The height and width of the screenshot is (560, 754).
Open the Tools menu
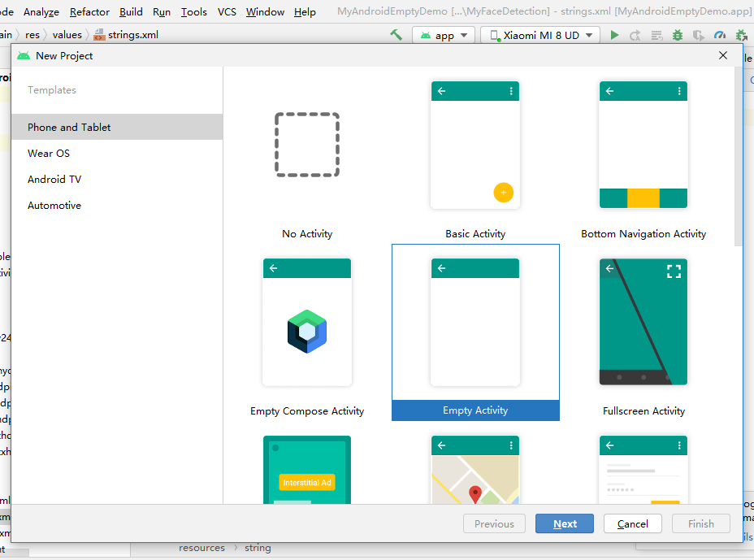click(x=194, y=12)
